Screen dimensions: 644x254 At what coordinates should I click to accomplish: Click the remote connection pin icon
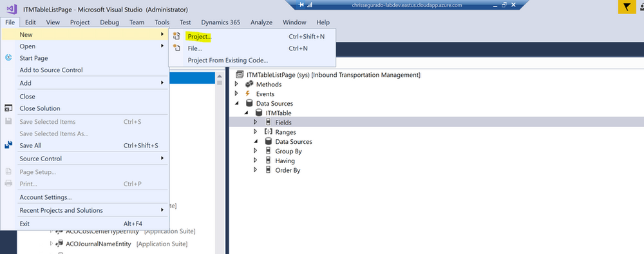[x=301, y=5]
